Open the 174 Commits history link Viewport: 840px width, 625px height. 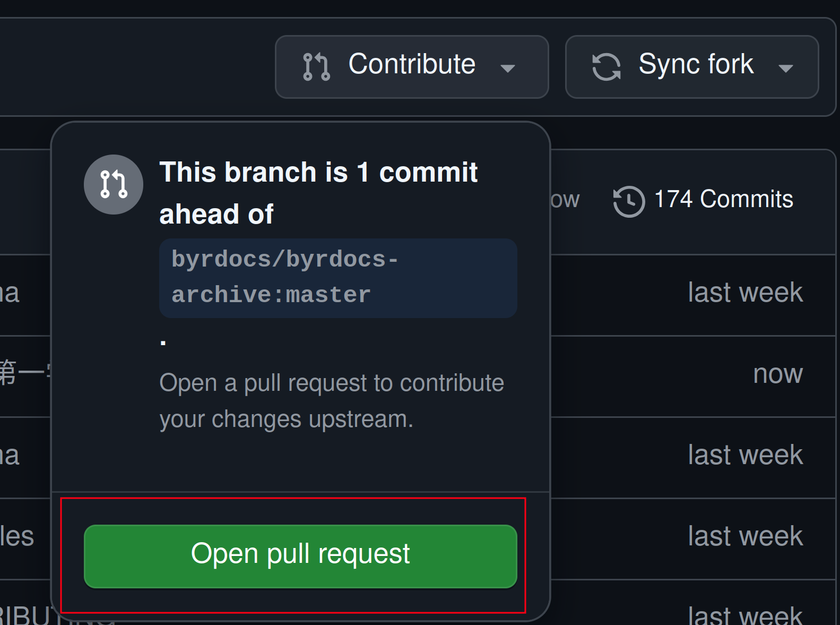click(723, 200)
